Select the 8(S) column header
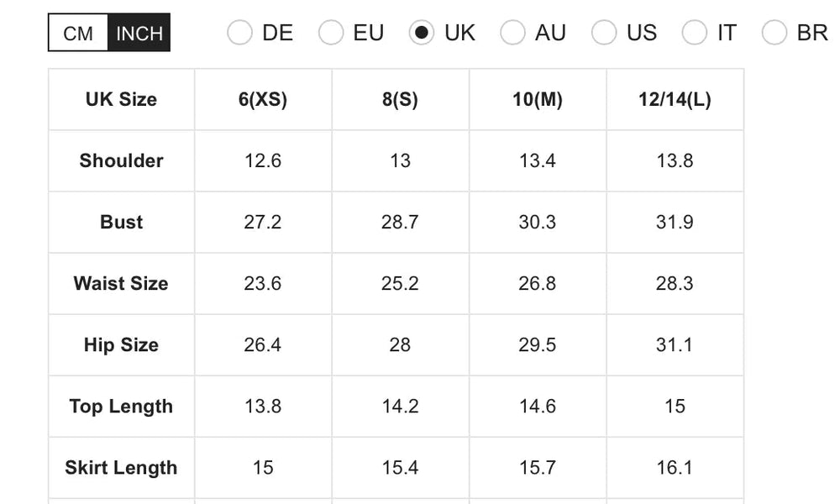The image size is (840, 504). pos(400,99)
